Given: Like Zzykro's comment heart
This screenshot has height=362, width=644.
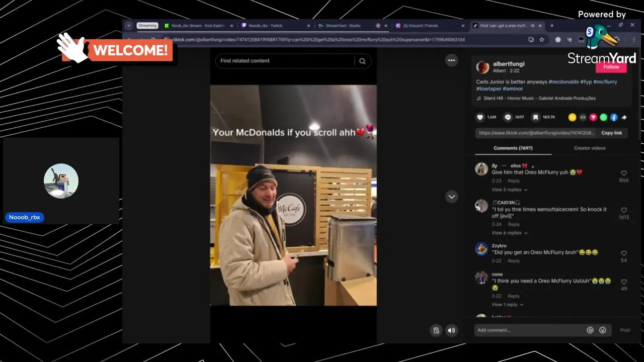Looking at the screenshot, I should tap(624, 253).
